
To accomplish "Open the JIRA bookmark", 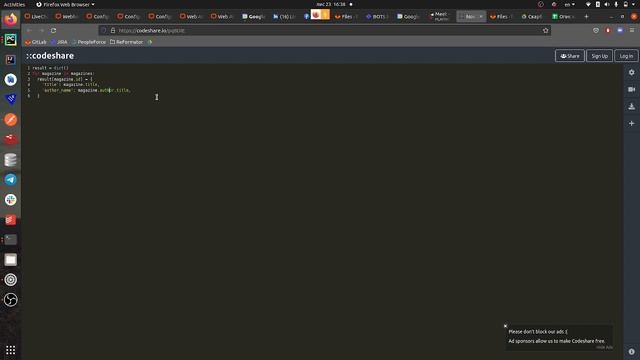I will [x=59, y=42].
